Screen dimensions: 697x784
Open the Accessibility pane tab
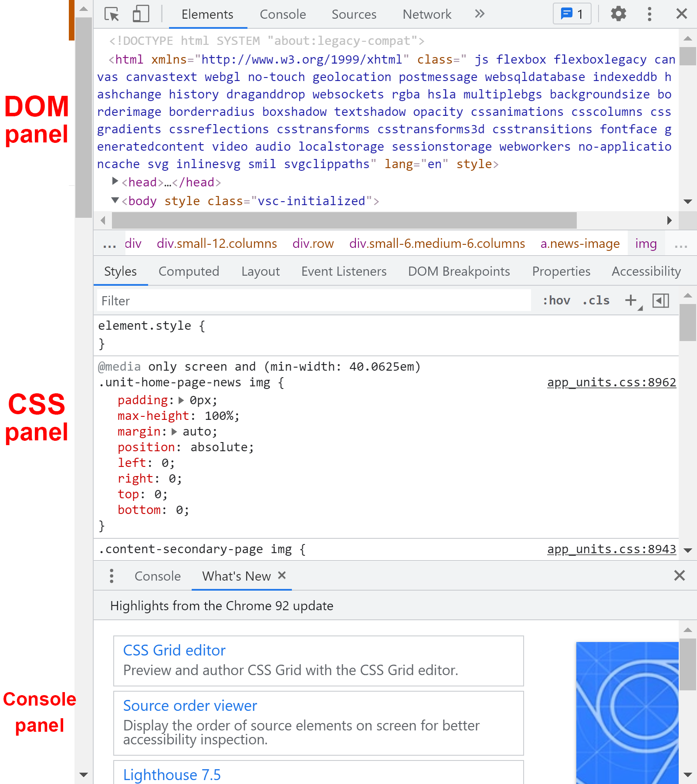(646, 271)
